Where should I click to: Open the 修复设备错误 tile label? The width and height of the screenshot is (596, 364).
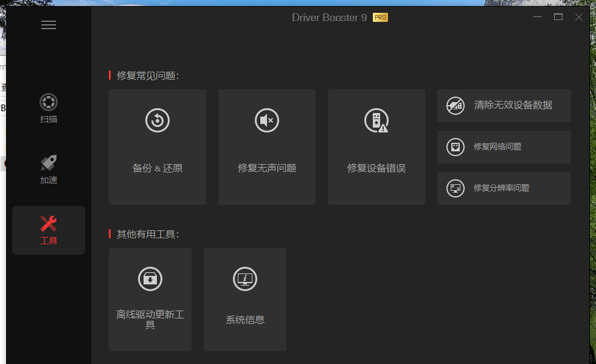[x=376, y=168]
